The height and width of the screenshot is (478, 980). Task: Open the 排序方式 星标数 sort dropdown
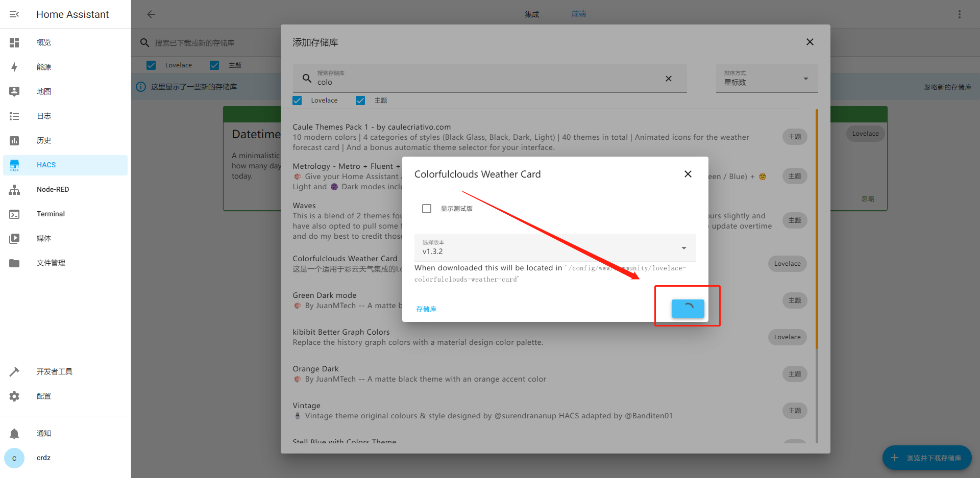(766, 79)
